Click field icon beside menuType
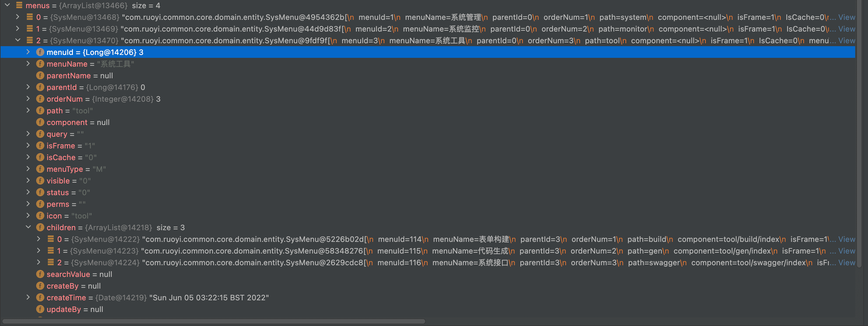 point(40,169)
